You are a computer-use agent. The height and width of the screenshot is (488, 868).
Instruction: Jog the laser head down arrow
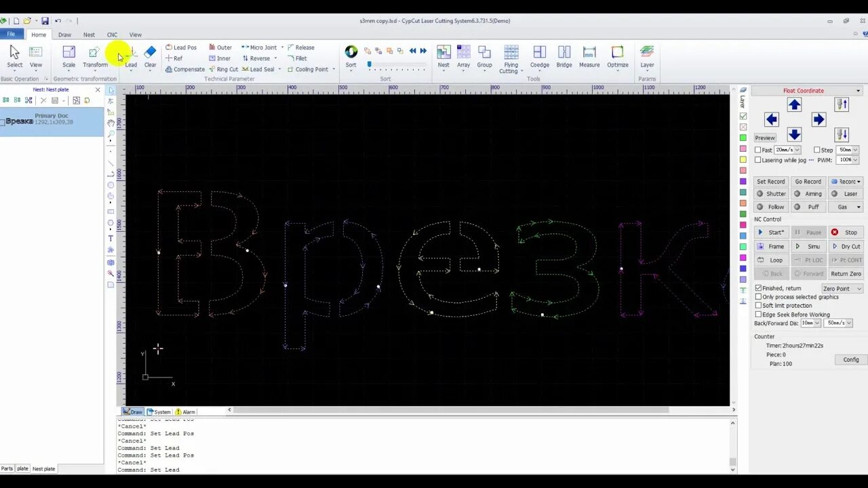794,134
